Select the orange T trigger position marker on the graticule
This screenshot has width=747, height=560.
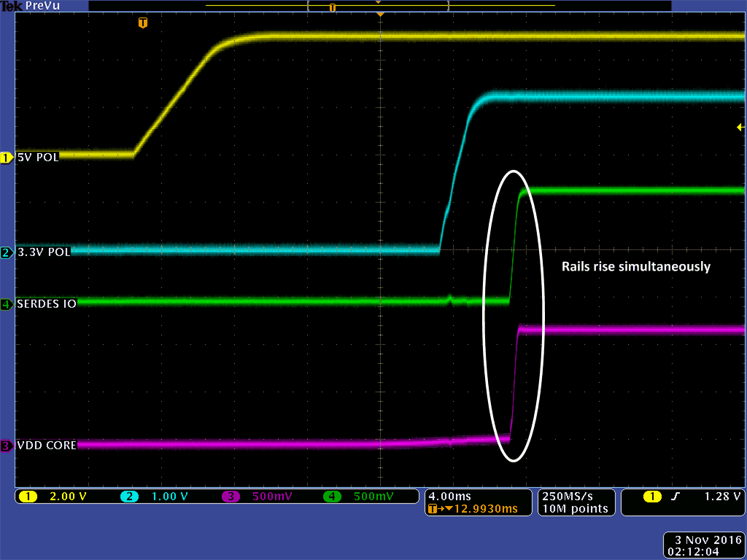click(143, 23)
